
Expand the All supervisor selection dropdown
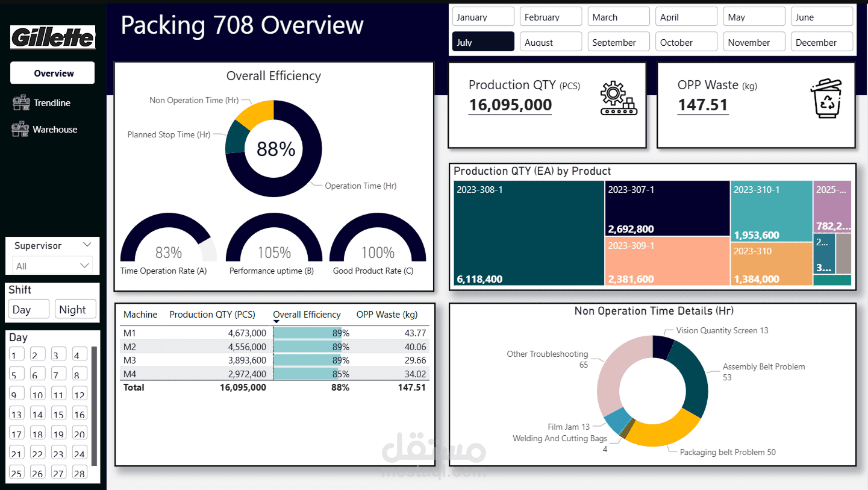pos(85,266)
